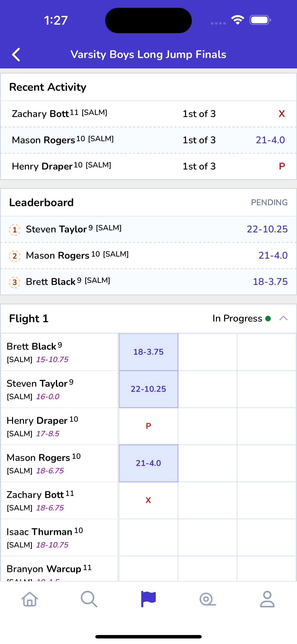
Task: Select the flag Meets tab
Action: [x=148, y=599]
